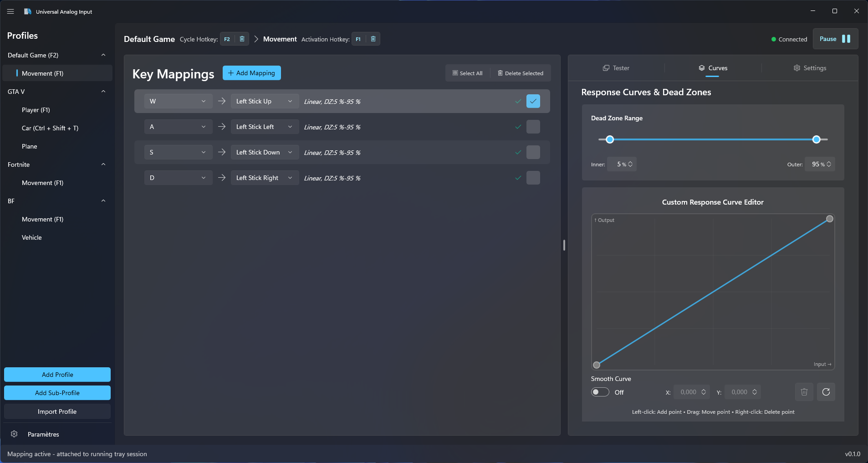
Task: Collapse the GTA V profile group
Action: pyautogui.click(x=103, y=92)
